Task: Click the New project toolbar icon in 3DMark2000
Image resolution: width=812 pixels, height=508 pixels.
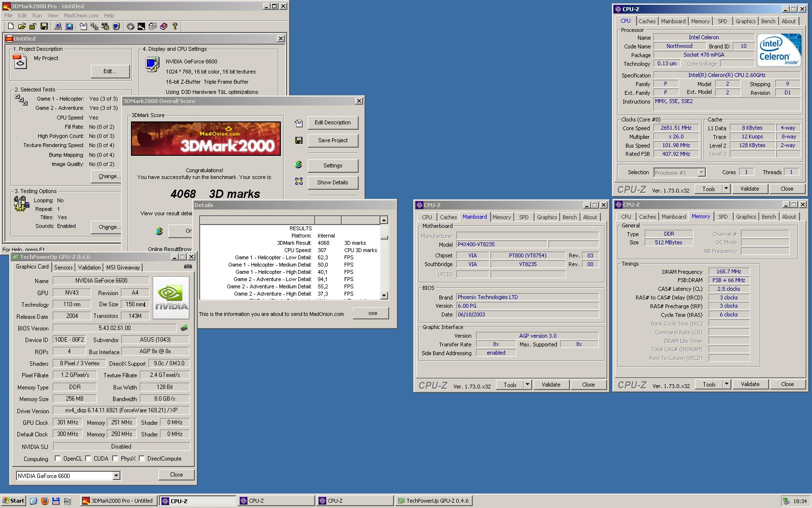Action: pyautogui.click(x=11, y=27)
